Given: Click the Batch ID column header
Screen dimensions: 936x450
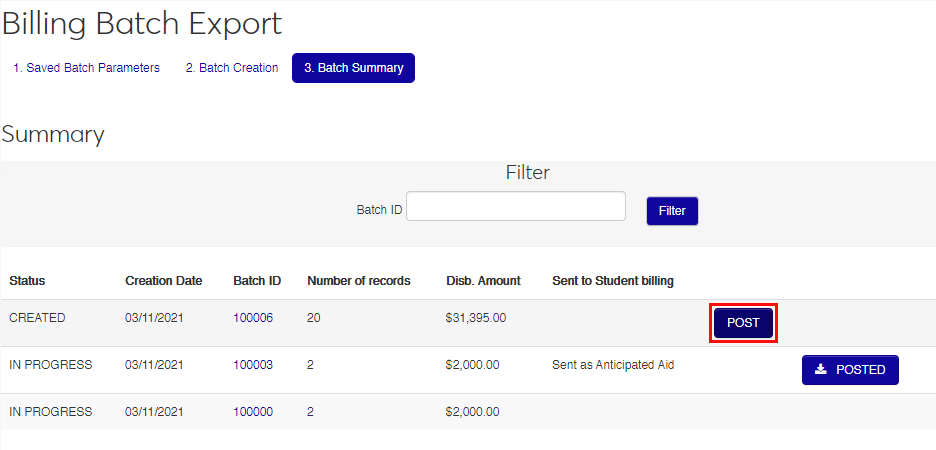Looking at the screenshot, I should click(x=257, y=281).
